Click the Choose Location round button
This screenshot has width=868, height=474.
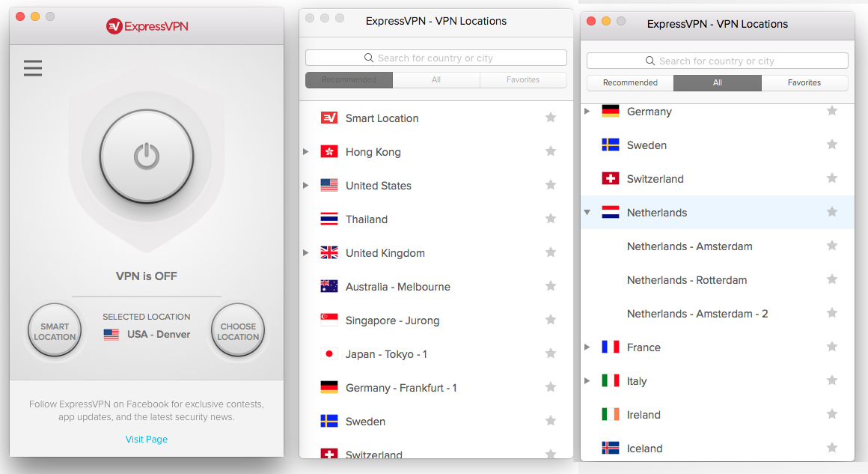pyautogui.click(x=238, y=331)
